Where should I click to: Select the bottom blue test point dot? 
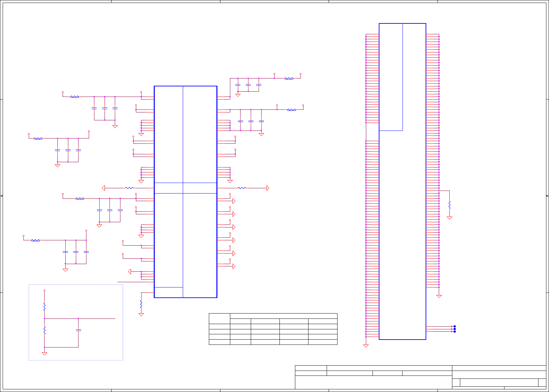click(x=455, y=332)
